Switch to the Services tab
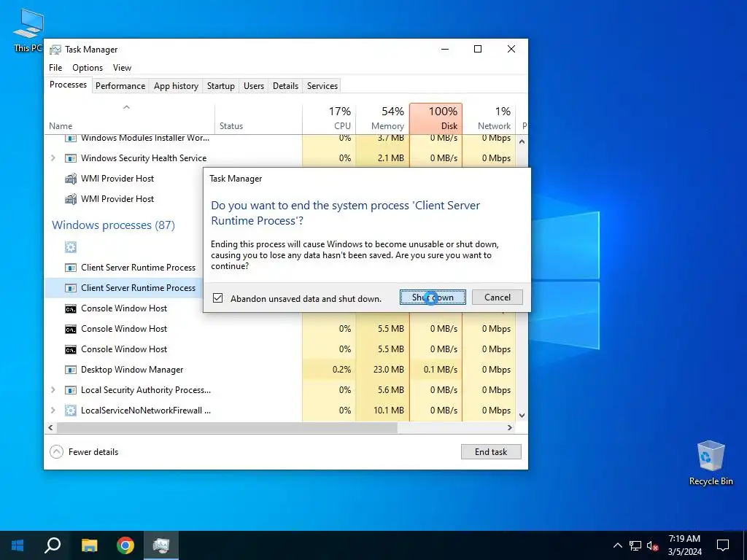The height and width of the screenshot is (560, 747). point(322,86)
